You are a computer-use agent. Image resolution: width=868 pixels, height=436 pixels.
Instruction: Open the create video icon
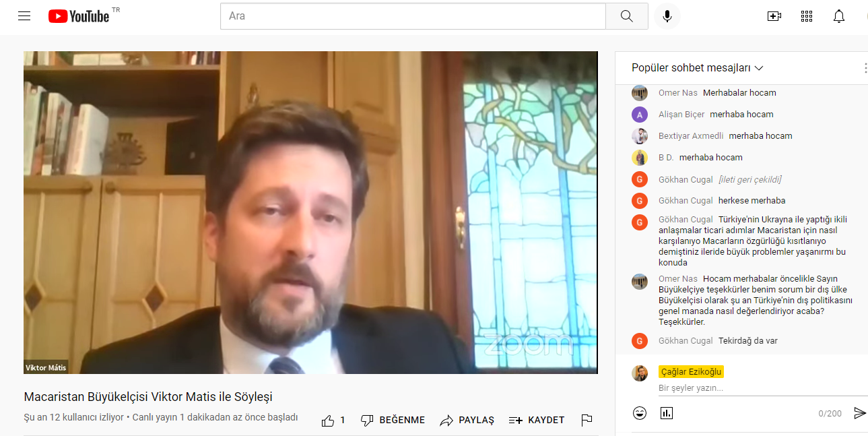pyautogui.click(x=774, y=16)
